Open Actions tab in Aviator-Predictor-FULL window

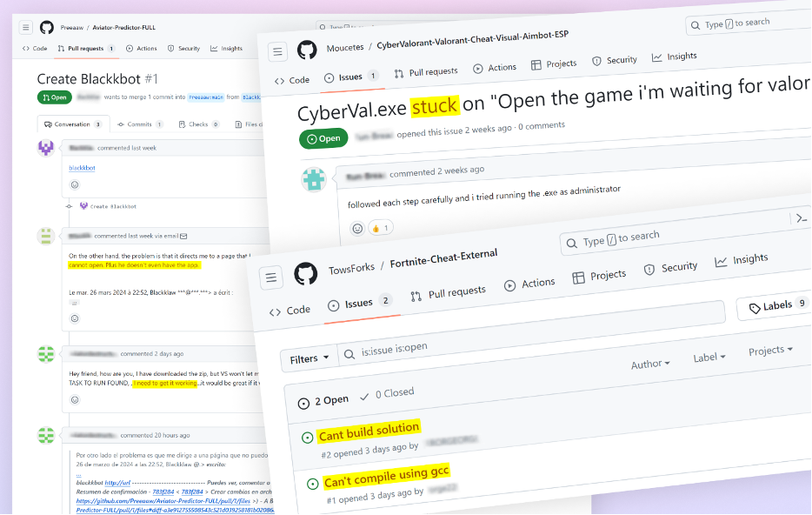[142, 48]
